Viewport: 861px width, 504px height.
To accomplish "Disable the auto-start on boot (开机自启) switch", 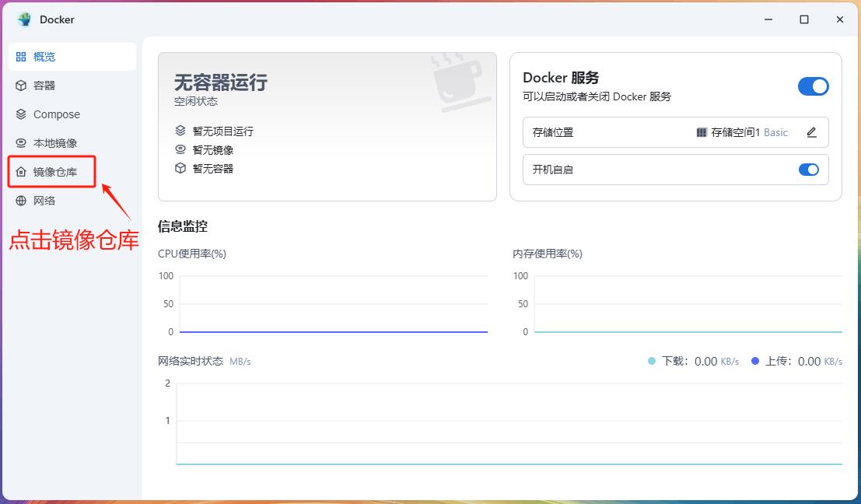I will tap(808, 170).
